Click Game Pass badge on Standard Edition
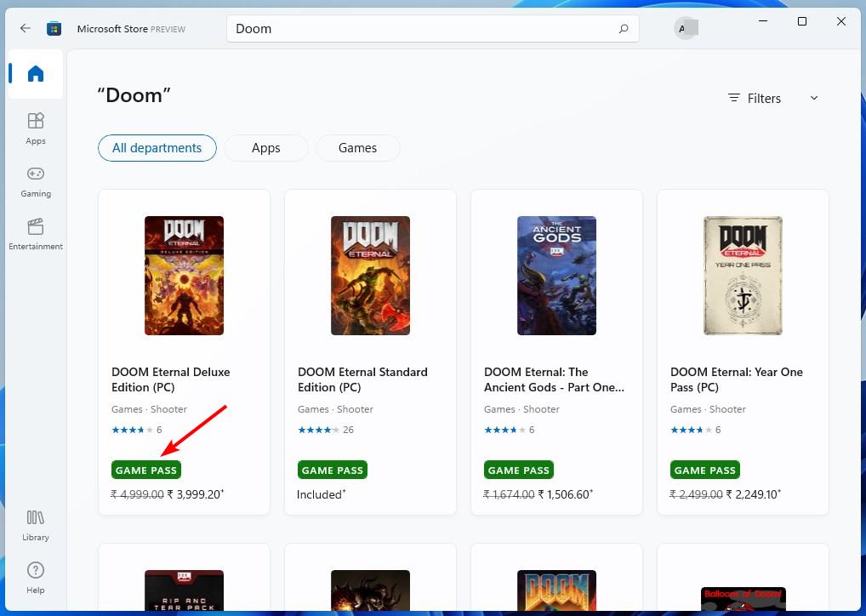 pyautogui.click(x=332, y=471)
